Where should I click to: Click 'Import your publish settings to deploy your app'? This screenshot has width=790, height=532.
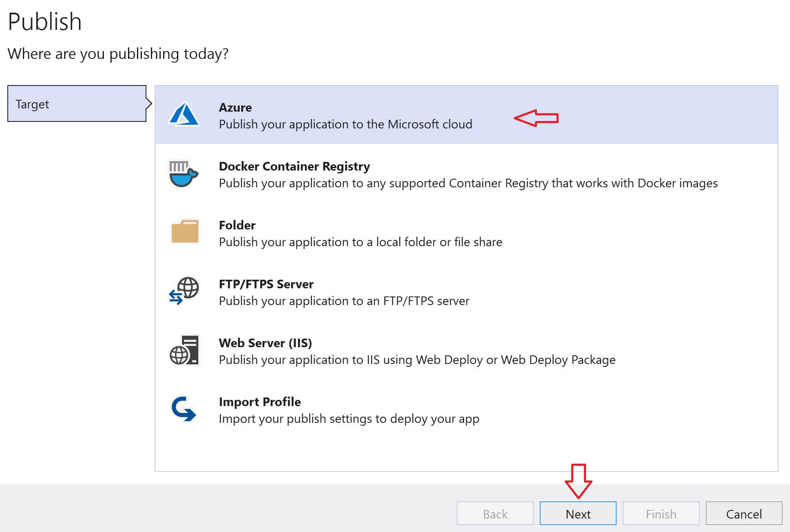[x=349, y=419]
